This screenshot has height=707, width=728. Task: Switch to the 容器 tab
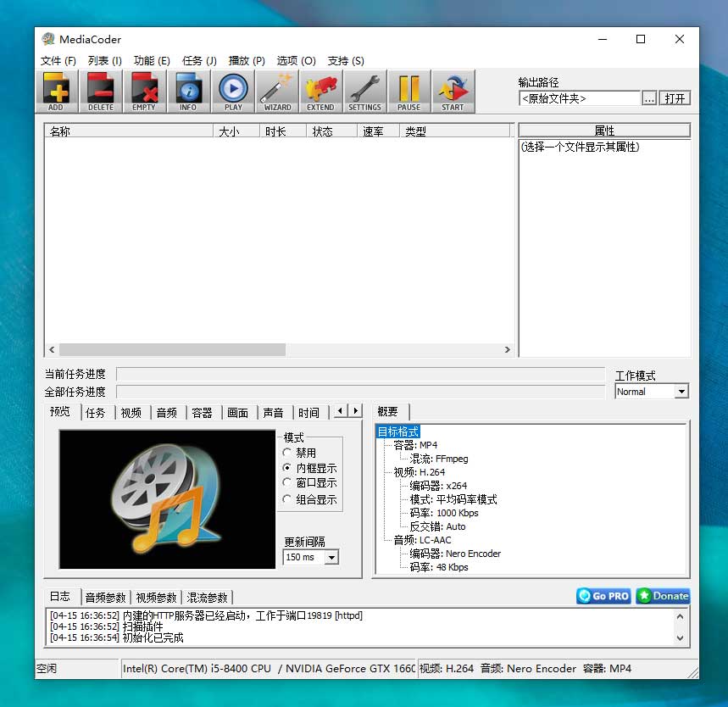(203, 413)
